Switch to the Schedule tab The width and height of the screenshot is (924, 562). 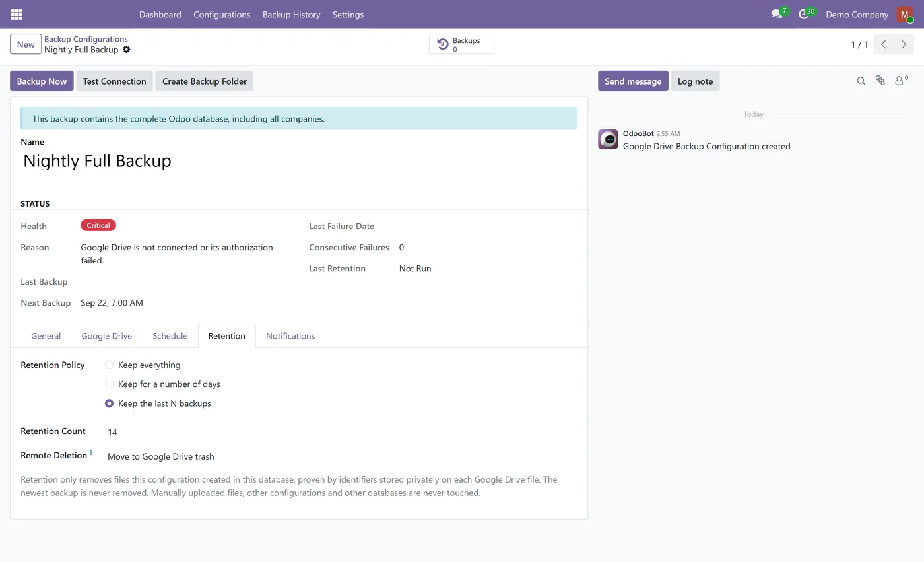pos(170,336)
